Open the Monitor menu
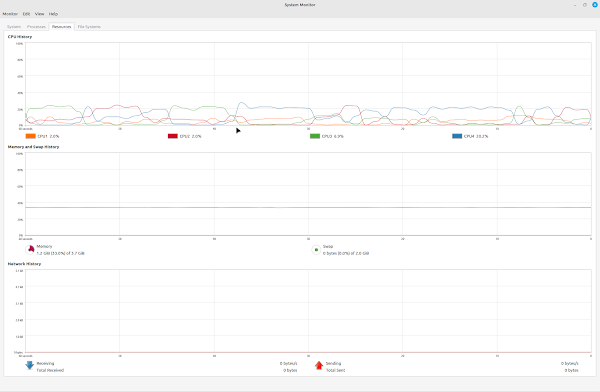Image resolution: width=600 pixels, height=392 pixels. coord(10,14)
